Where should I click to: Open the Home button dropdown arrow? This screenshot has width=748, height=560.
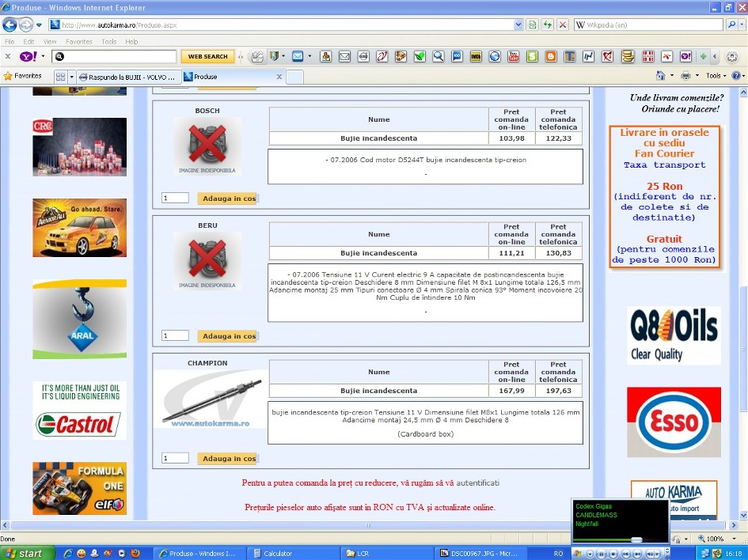(x=672, y=75)
